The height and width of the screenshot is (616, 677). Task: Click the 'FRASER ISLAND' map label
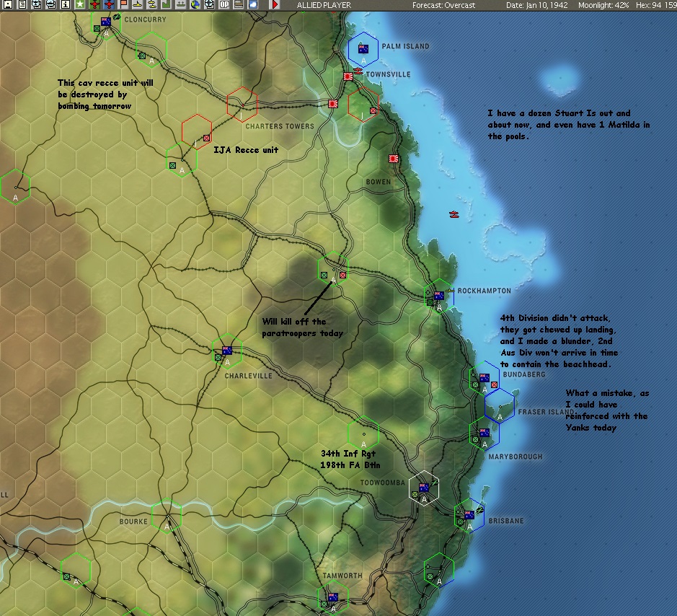(547, 412)
